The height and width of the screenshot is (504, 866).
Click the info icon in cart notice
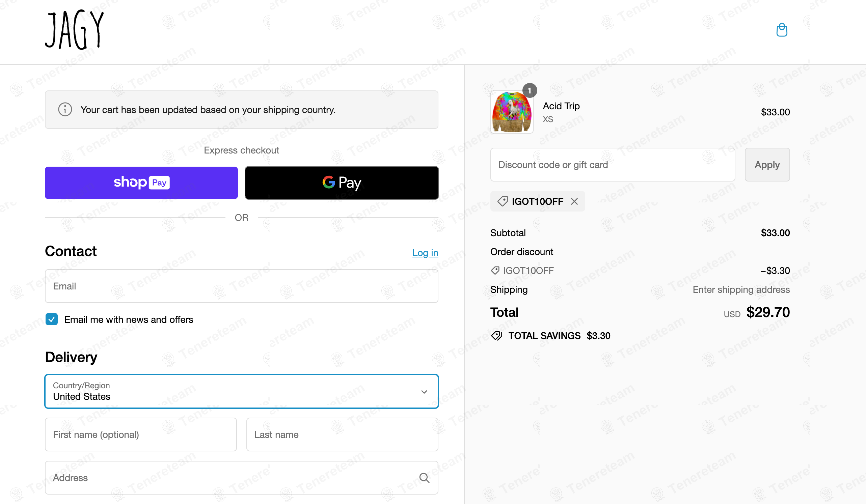pyautogui.click(x=65, y=110)
